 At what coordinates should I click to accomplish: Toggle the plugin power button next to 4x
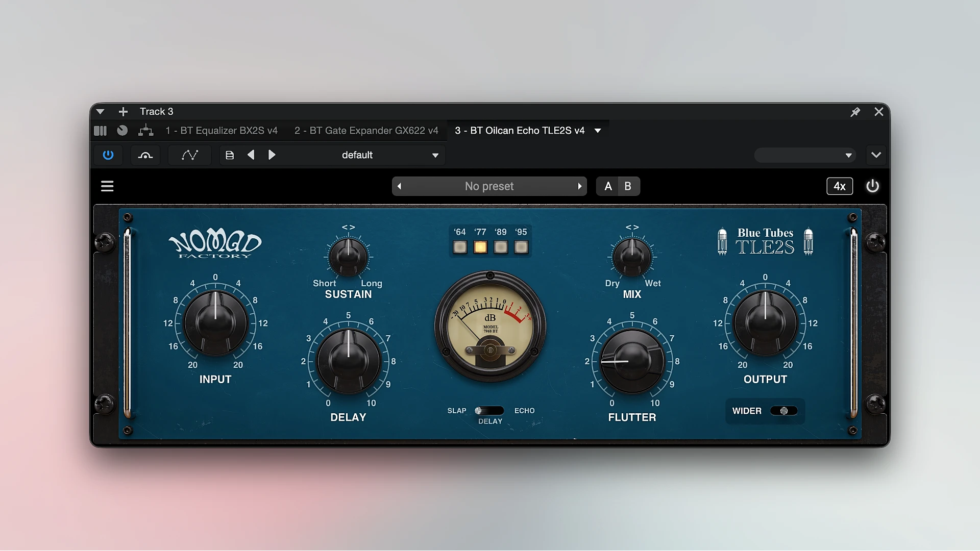[x=872, y=186]
